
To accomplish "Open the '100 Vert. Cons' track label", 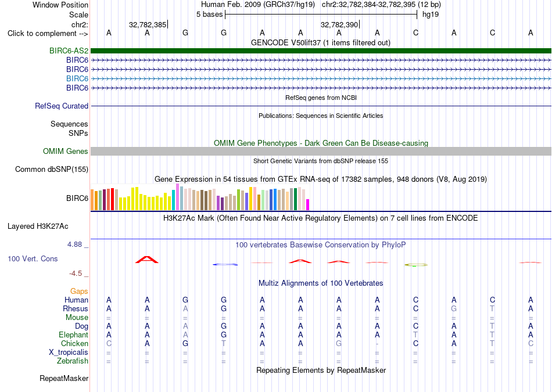I will pyautogui.click(x=33, y=258).
